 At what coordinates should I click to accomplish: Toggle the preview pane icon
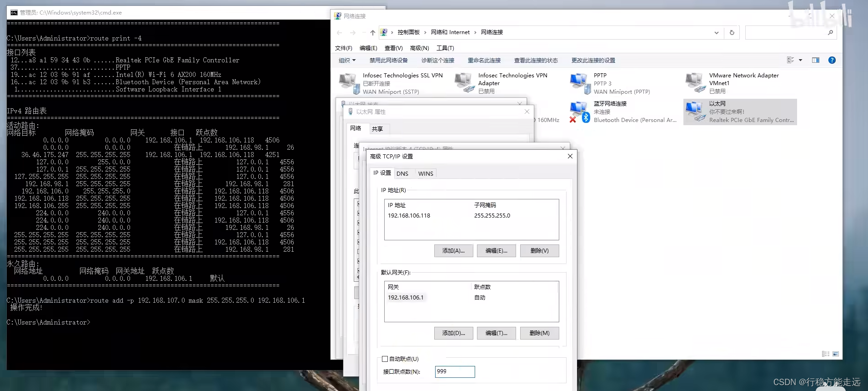815,60
